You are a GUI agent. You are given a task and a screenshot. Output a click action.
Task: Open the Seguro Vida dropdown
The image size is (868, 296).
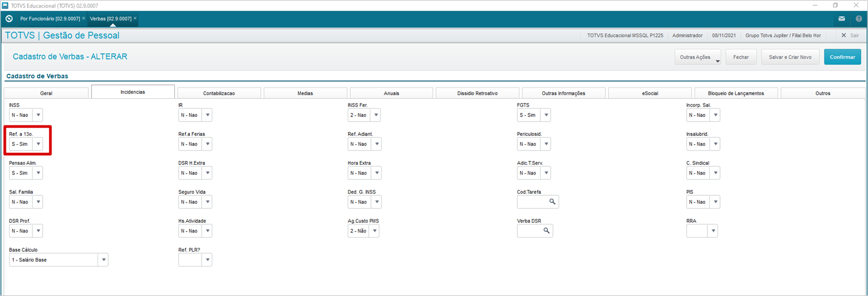click(195, 202)
